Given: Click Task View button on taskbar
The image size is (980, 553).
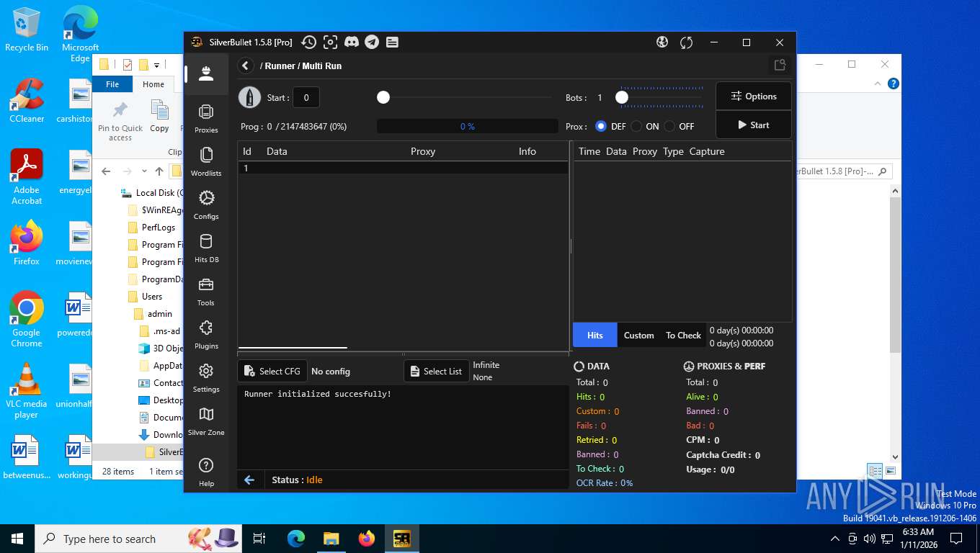Looking at the screenshot, I should [259, 539].
